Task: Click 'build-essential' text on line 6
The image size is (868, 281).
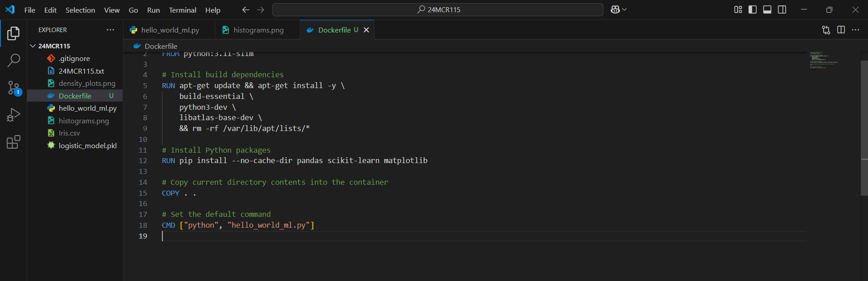Action: coord(212,96)
